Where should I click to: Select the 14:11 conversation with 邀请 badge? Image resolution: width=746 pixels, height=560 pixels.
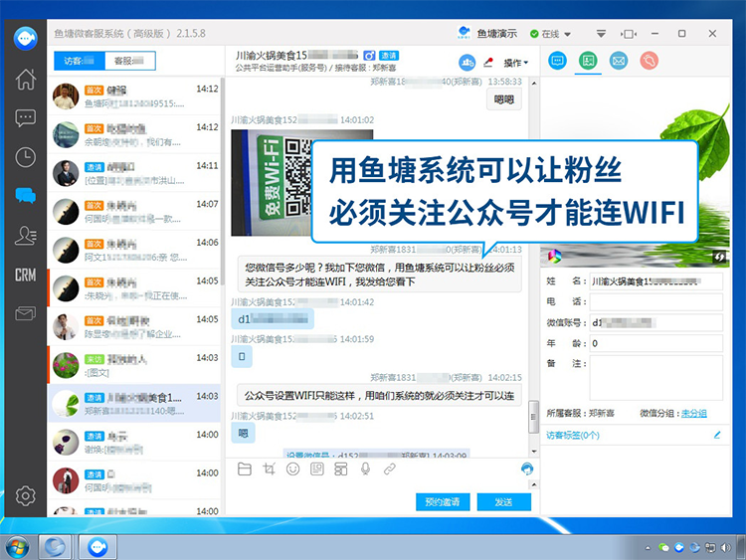coord(135,173)
